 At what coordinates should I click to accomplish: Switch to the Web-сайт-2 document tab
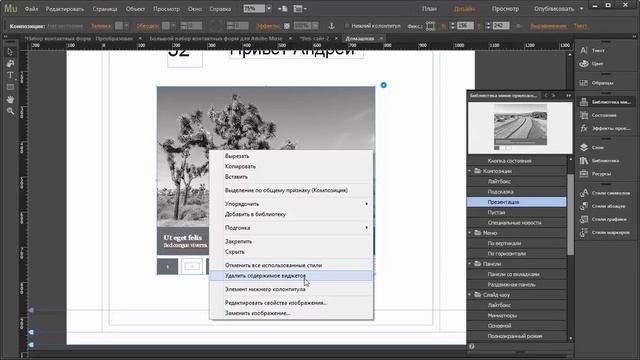[315, 38]
